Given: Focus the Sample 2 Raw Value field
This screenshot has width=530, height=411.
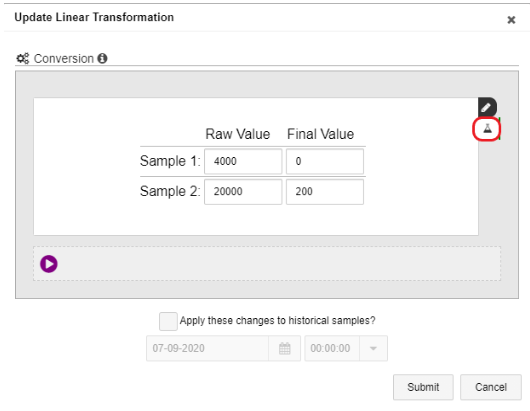Looking at the screenshot, I should (x=243, y=192).
